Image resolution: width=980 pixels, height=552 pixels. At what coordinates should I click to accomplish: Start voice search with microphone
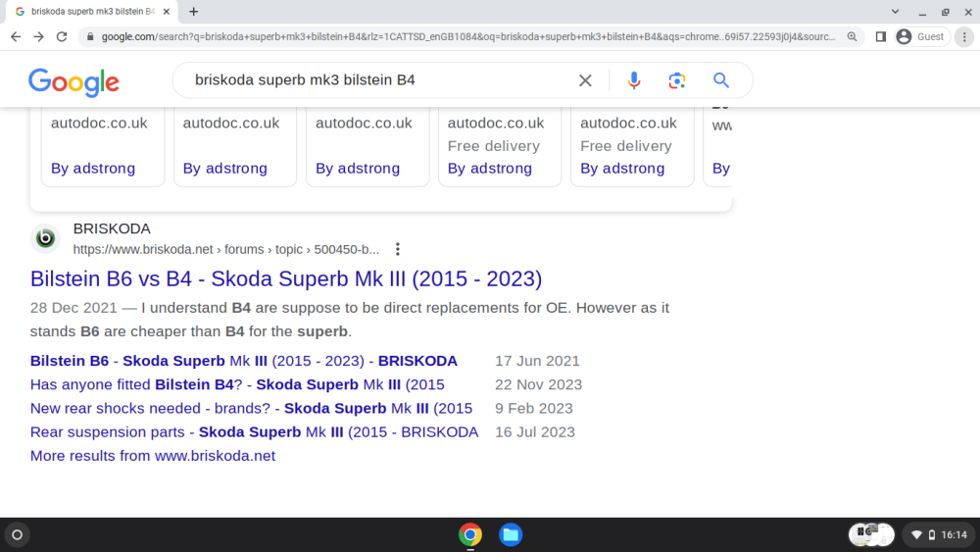pyautogui.click(x=634, y=80)
